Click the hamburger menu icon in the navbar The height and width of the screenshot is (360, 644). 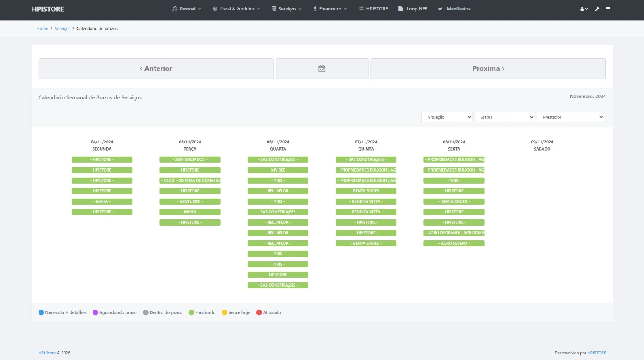click(608, 9)
